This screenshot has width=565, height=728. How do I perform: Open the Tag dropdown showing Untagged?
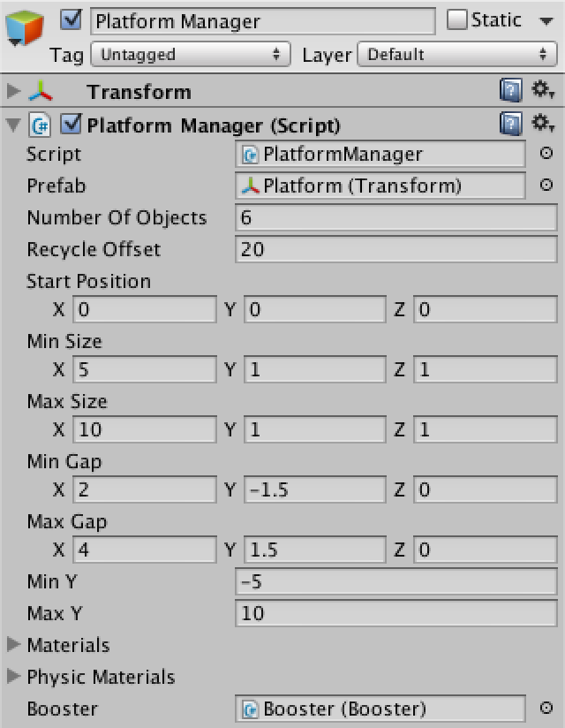[191, 54]
